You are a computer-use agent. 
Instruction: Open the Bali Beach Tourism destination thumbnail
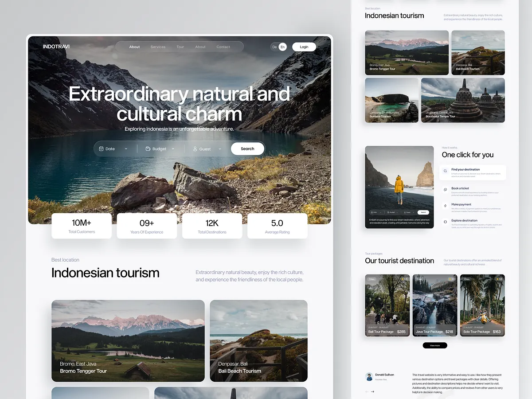coord(258,340)
